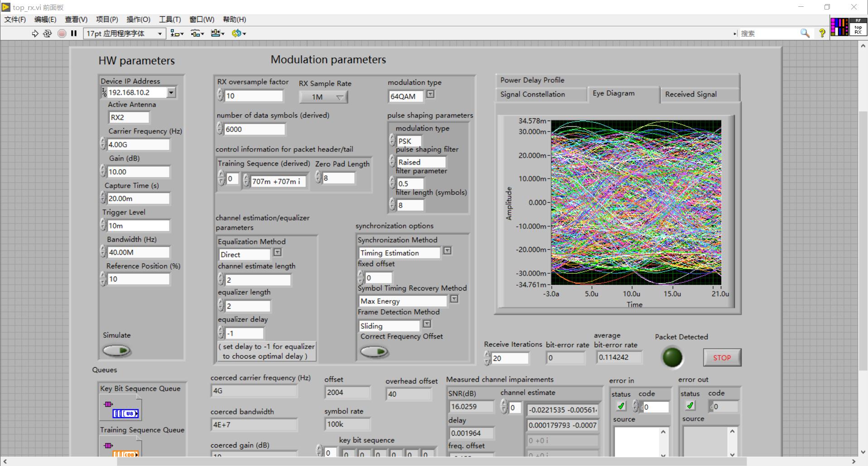Open the 项目(P) menu
Image resolution: width=868 pixels, height=466 pixels.
(x=107, y=19)
